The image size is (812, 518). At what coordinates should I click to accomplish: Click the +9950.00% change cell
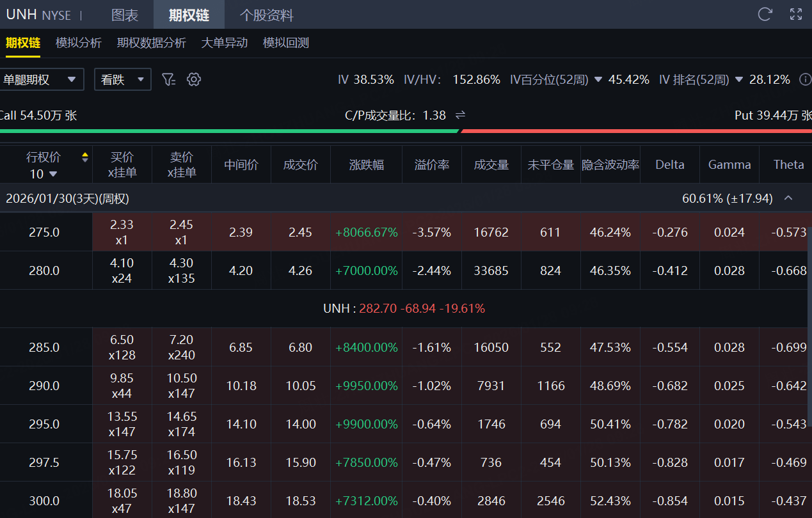tap(367, 386)
